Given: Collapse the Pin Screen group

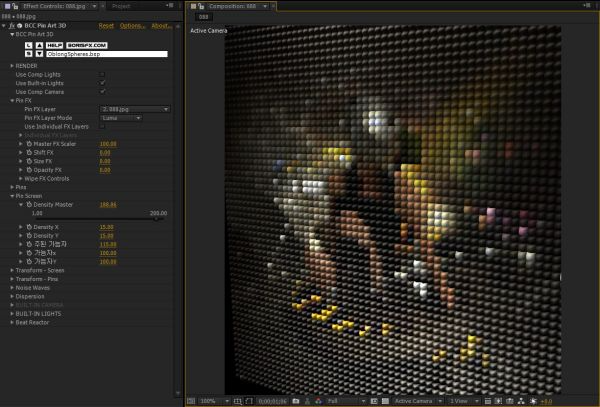Looking at the screenshot, I should 12,196.
